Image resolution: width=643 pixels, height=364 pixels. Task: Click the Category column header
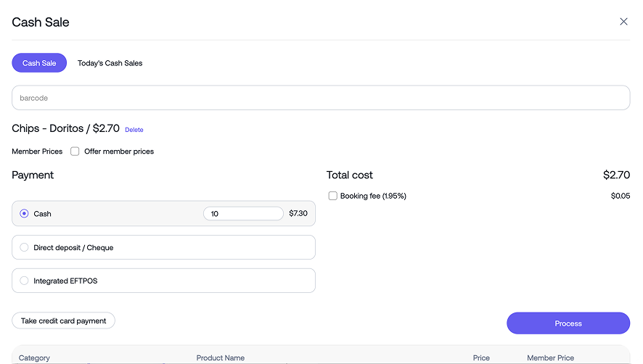(34, 358)
